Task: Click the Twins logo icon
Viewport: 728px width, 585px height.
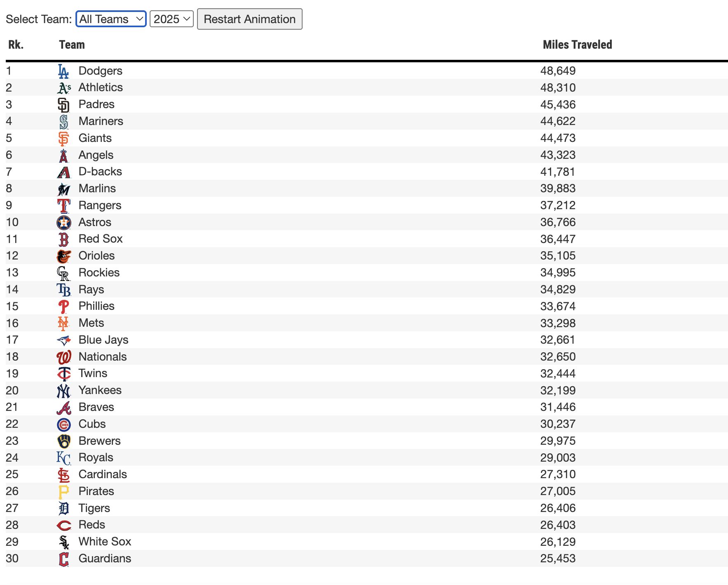Action: coord(63,374)
